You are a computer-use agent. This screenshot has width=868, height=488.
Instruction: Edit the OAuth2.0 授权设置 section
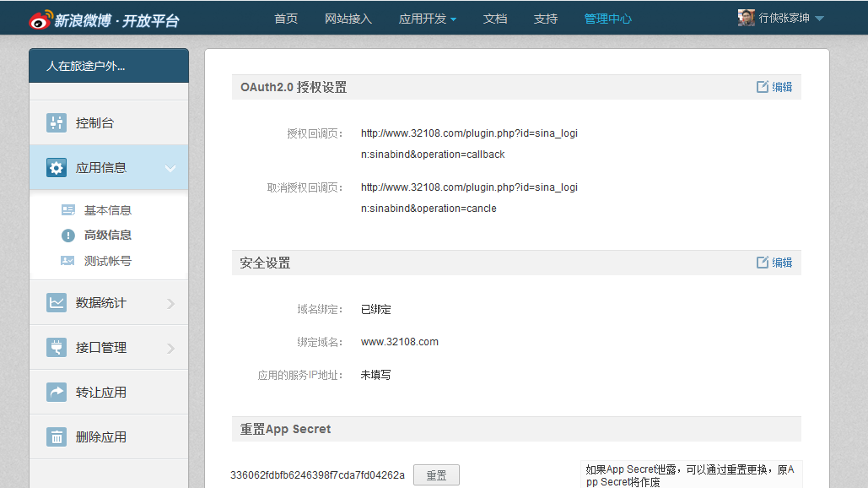click(774, 87)
